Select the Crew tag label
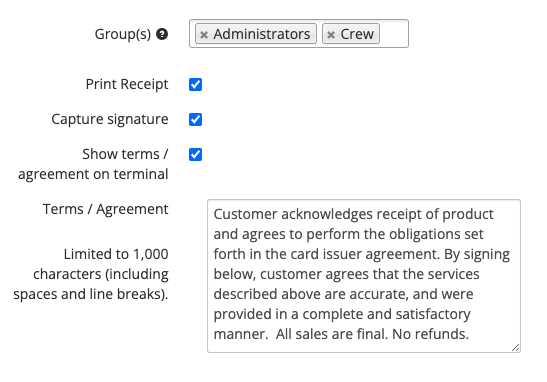The height and width of the screenshot is (382, 547). click(357, 34)
